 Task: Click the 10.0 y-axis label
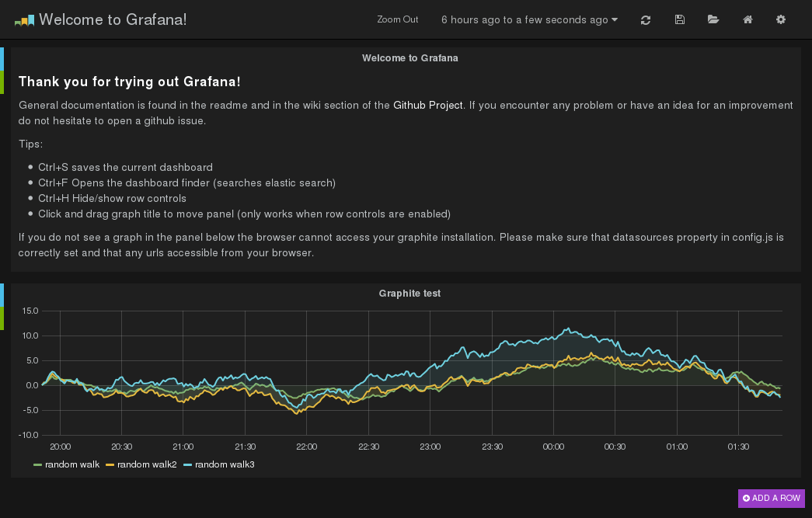[30, 335]
